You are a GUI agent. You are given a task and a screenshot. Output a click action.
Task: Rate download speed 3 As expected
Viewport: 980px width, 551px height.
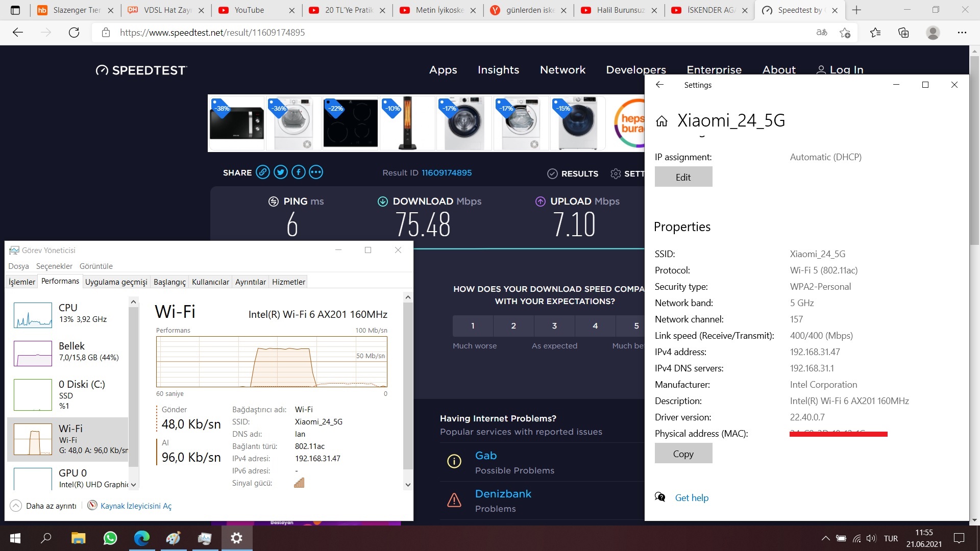tap(554, 325)
